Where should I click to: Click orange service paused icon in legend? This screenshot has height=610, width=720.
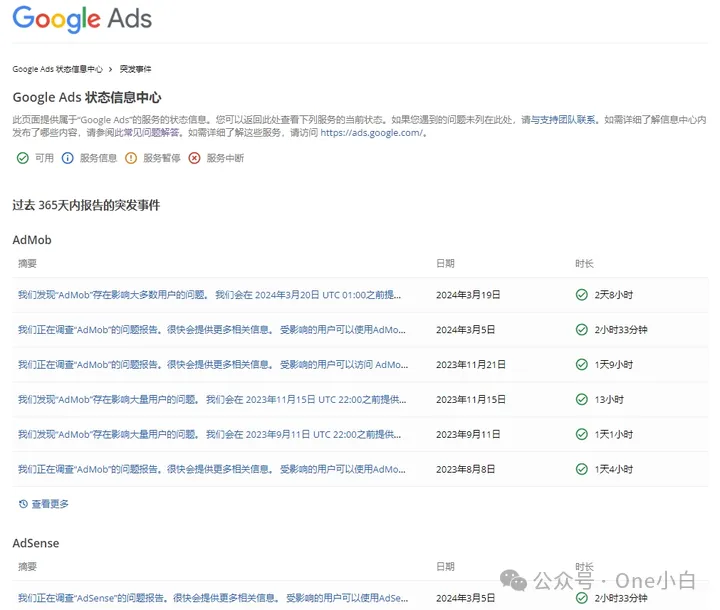point(131,158)
